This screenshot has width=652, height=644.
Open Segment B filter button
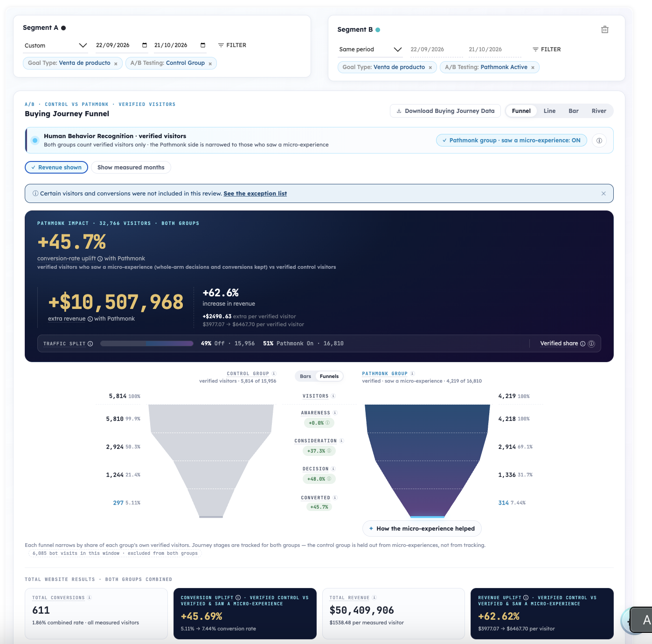tap(547, 49)
